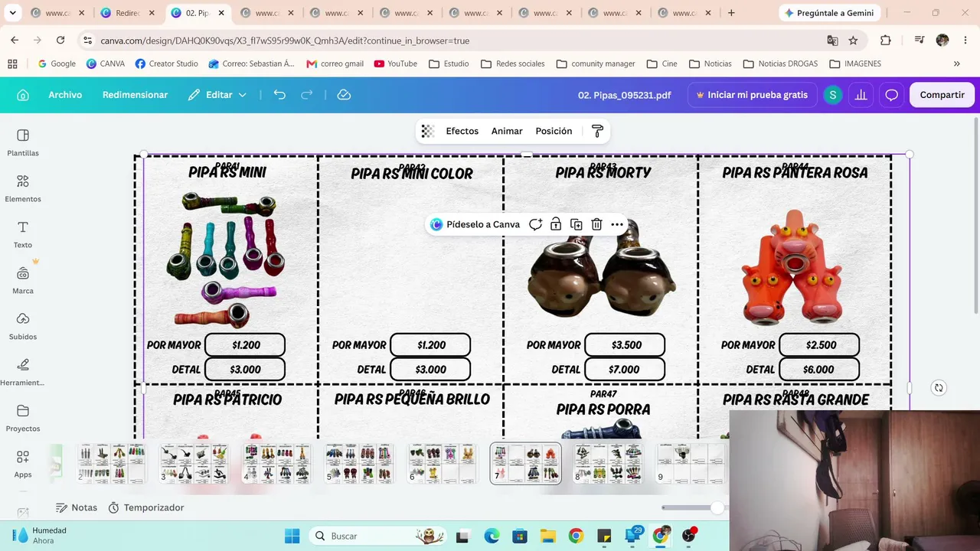Open more options for selected element
This screenshot has height=551, width=980.
pyautogui.click(x=617, y=224)
